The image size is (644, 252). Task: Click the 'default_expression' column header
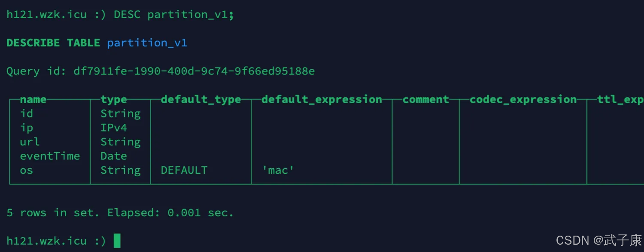(322, 99)
